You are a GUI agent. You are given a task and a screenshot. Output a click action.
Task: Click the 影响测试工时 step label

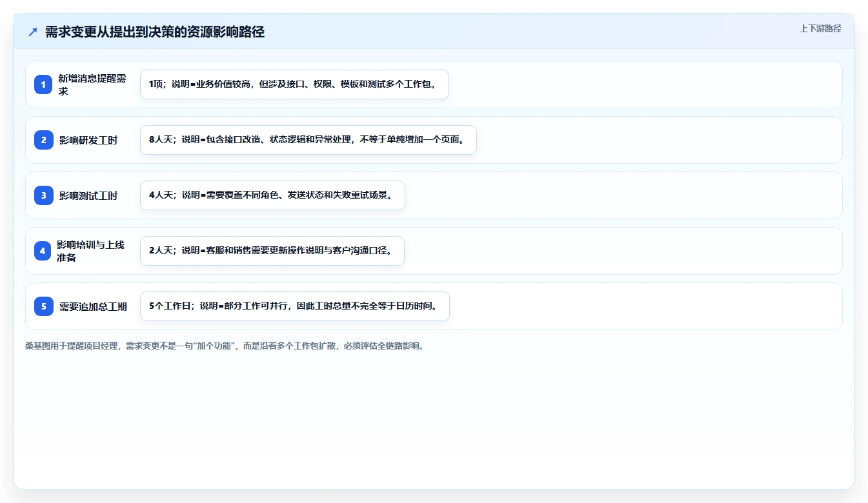pos(88,195)
